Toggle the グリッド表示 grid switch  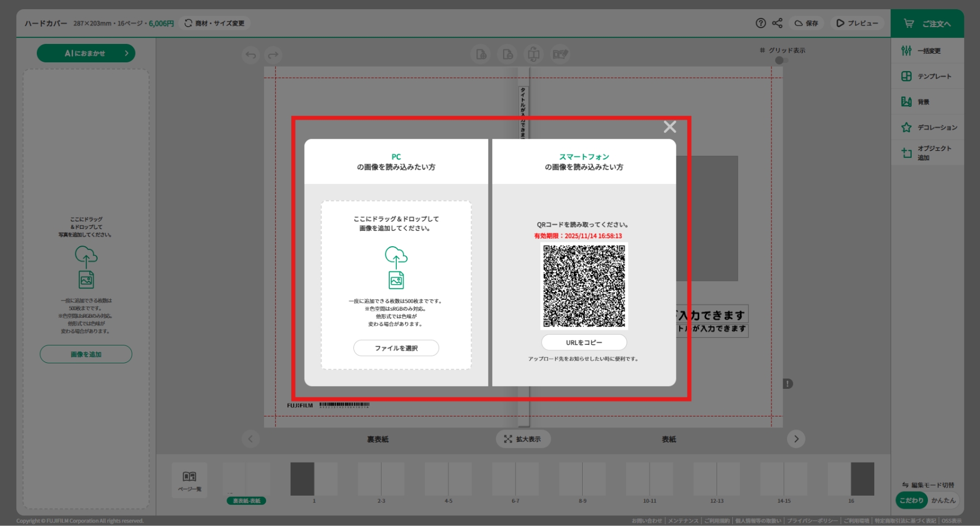point(781,60)
